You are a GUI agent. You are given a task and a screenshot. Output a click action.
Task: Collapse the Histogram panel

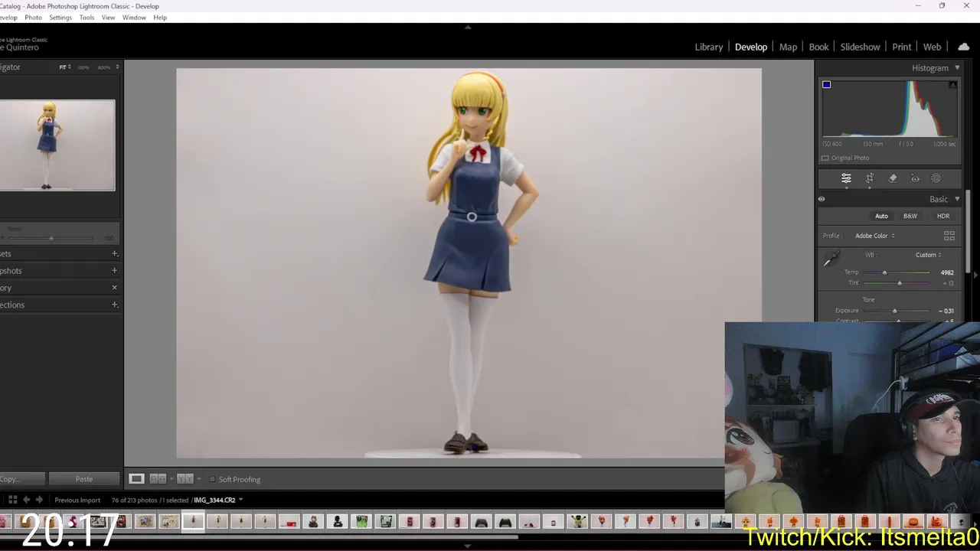(957, 68)
